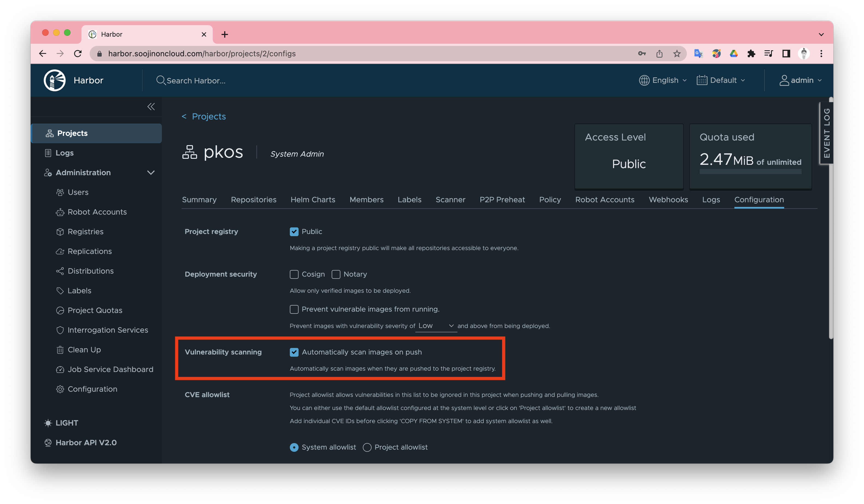This screenshot has height=504, width=864.
Task: Open Registries via its cube icon
Action: coord(60,232)
